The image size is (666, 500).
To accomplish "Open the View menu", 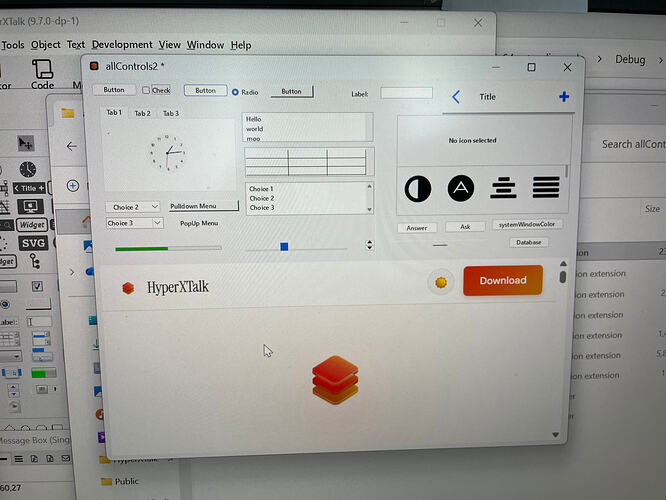I will coord(169,45).
